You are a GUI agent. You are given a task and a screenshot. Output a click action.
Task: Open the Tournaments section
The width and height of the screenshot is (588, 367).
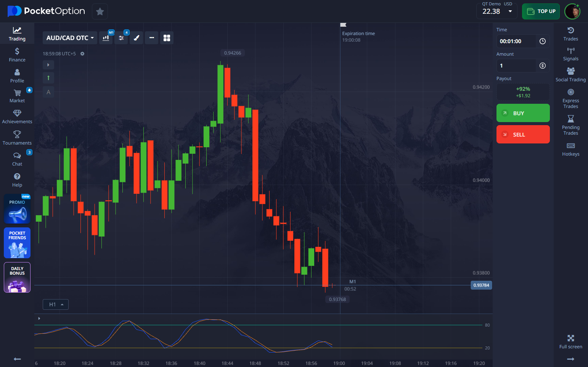click(17, 138)
